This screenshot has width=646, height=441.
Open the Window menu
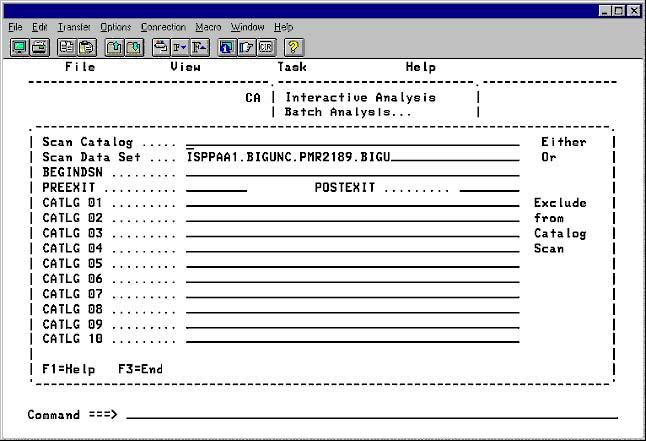248,27
